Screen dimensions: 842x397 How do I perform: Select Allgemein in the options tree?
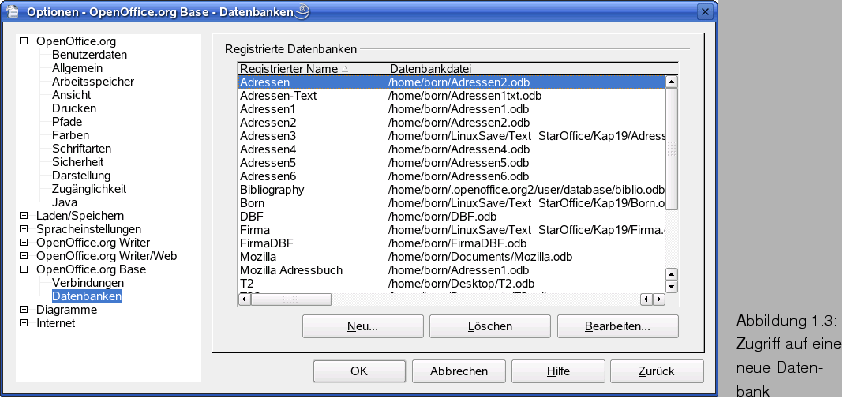click(77, 68)
